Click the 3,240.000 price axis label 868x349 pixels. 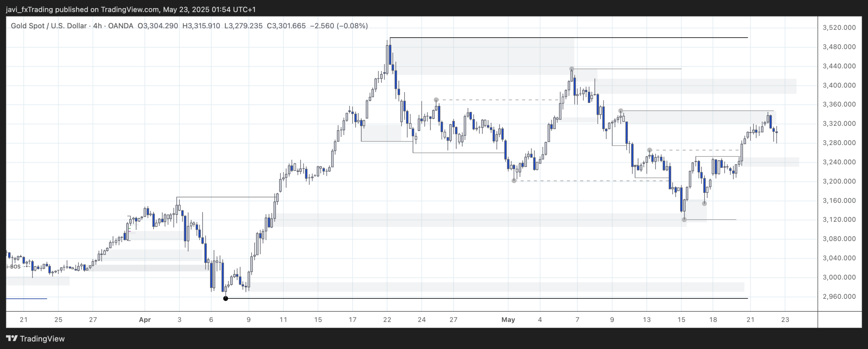(x=839, y=162)
